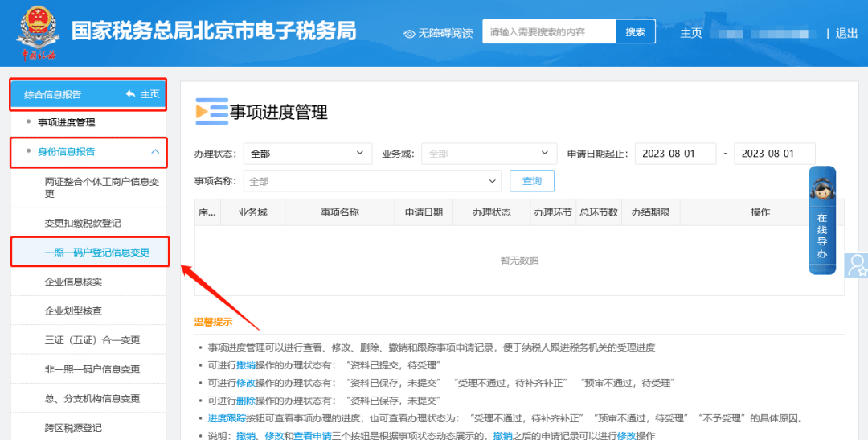Image resolution: width=868 pixels, height=440 pixels.
Task: Click the tax bureau emblem logo
Action: (x=38, y=32)
